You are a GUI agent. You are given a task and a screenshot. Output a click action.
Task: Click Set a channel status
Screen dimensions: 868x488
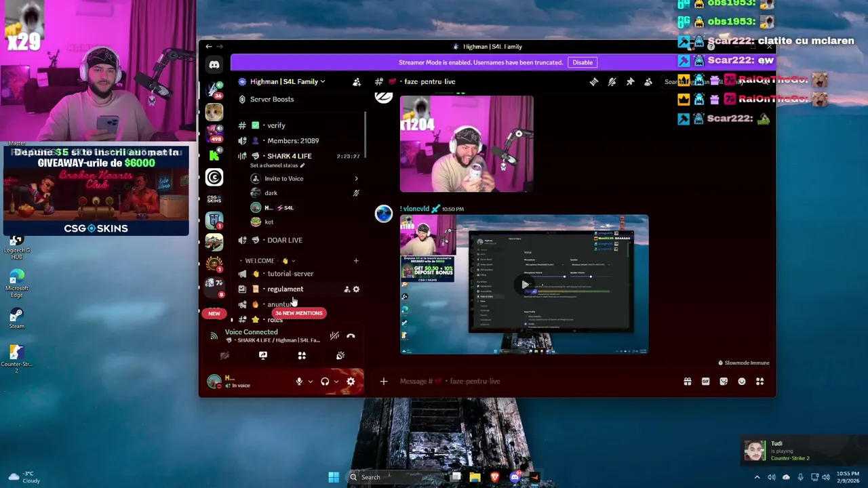[x=277, y=165]
